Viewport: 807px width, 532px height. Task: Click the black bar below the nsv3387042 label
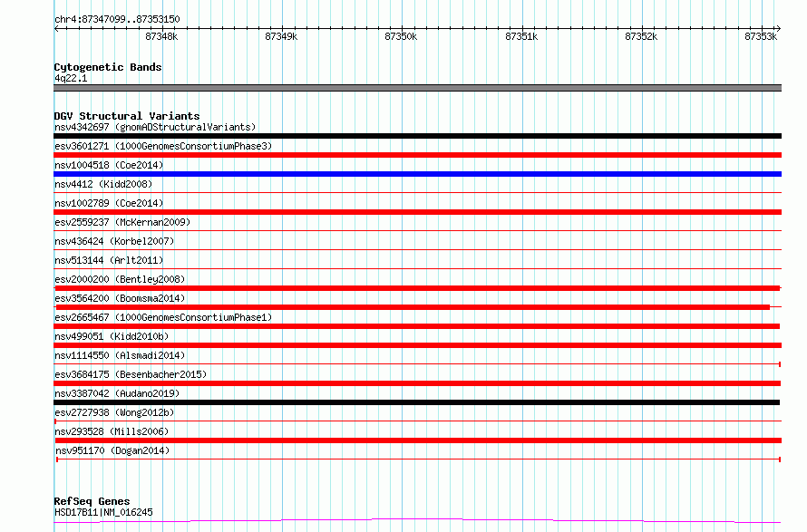tap(417, 402)
